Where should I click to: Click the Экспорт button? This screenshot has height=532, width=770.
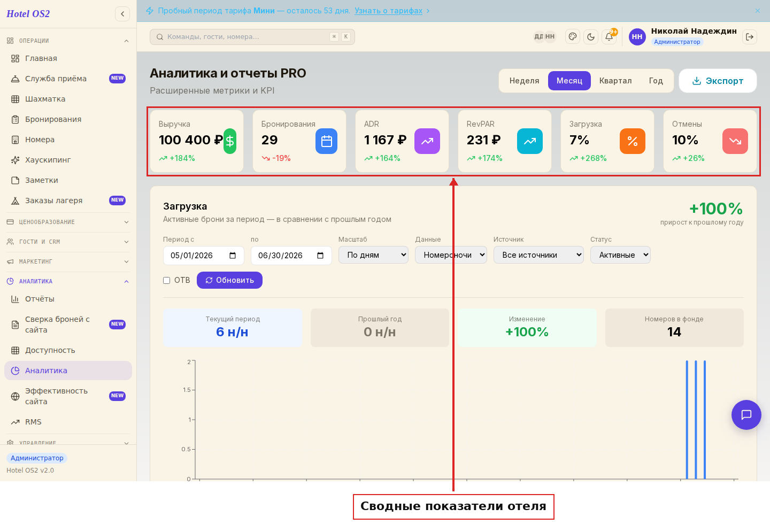pos(718,81)
